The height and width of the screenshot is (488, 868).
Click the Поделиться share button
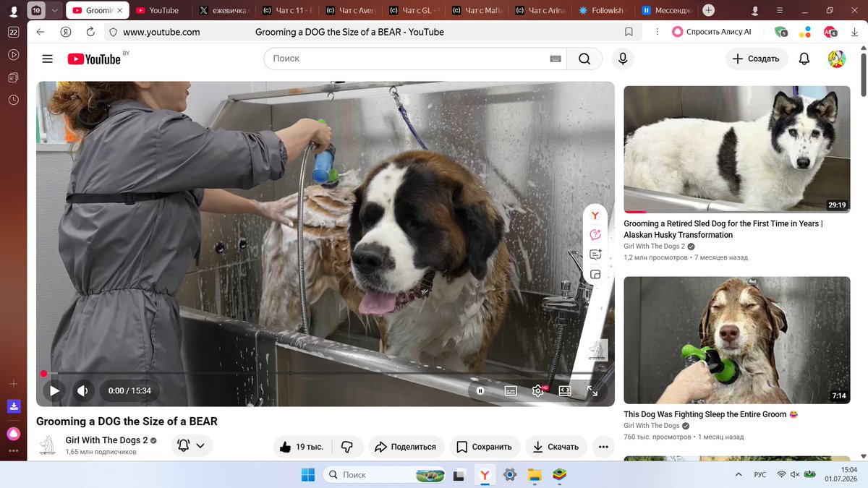point(406,447)
